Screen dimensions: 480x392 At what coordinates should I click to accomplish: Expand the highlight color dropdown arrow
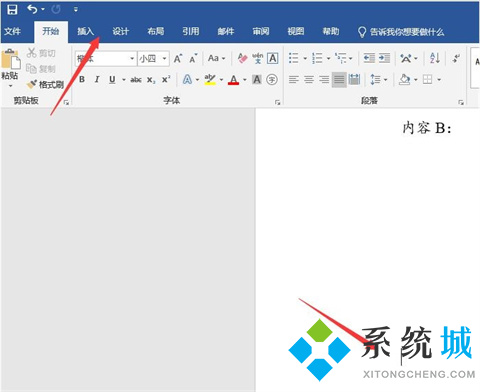221,80
